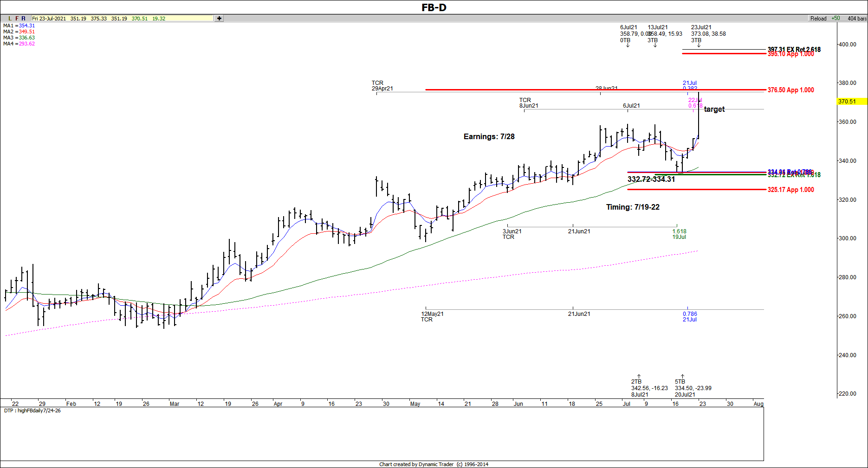868x468 pixels.
Task: Click the 23Jul21 373.08 swing label
Action: 708,34
